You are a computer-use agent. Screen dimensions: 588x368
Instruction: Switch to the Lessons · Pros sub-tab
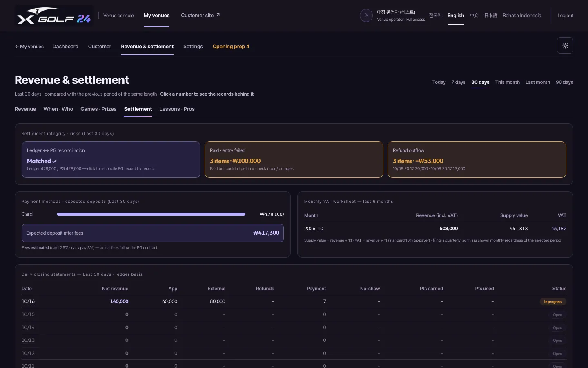click(x=177, y=109)
